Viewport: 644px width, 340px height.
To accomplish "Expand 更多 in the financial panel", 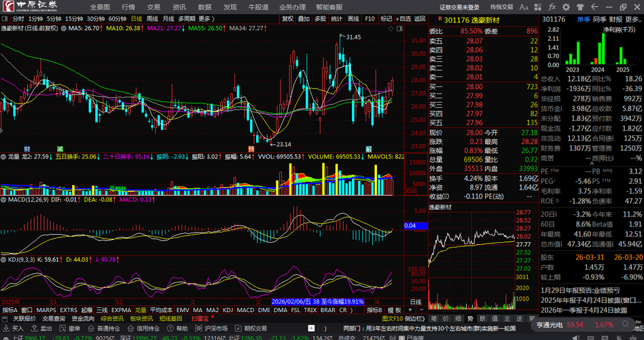I will (634, 19).
